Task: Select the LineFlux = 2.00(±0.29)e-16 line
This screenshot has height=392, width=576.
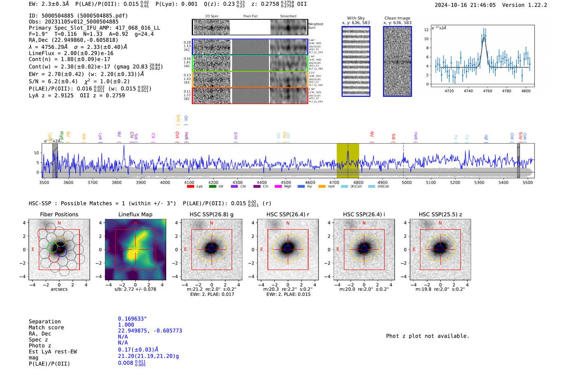Action: (x=71, y=53)
